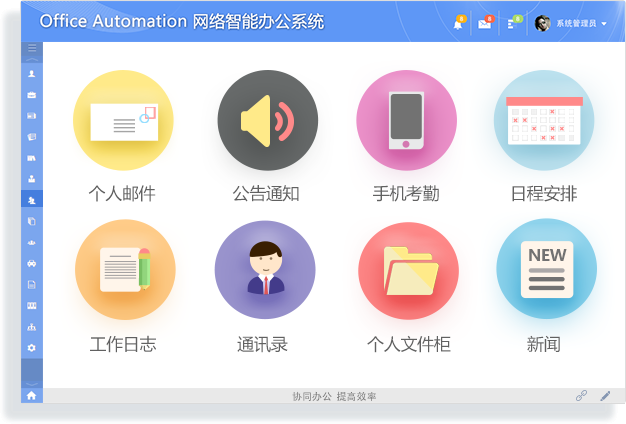Click the 协同办公 提高效率 status bar text

pos(334,396)
